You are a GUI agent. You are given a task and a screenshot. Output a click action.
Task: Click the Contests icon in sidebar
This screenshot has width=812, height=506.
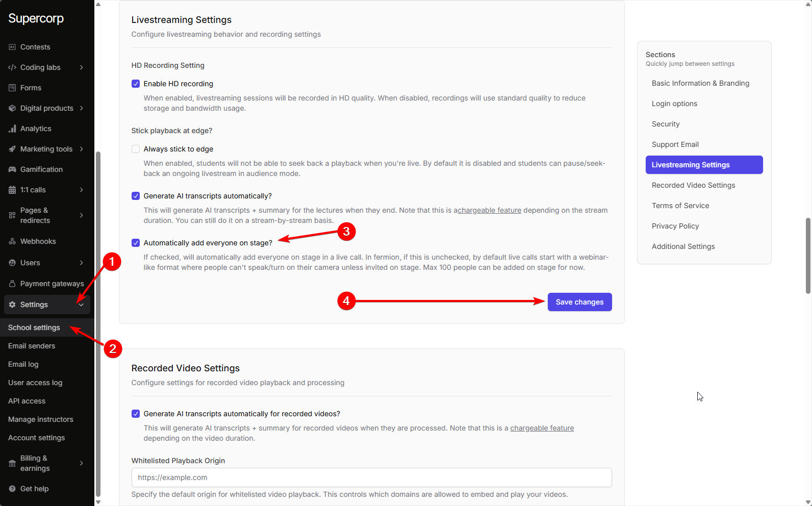pos(12,47)
